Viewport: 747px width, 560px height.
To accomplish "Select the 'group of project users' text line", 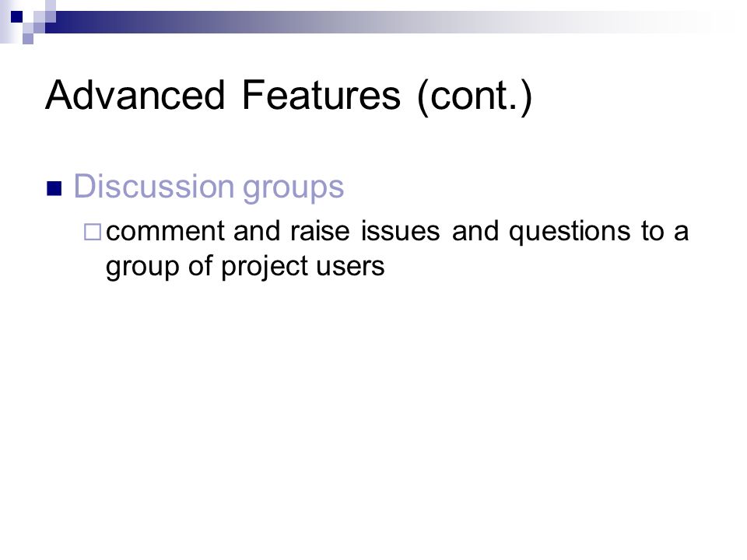I will [x=245, y=267].
